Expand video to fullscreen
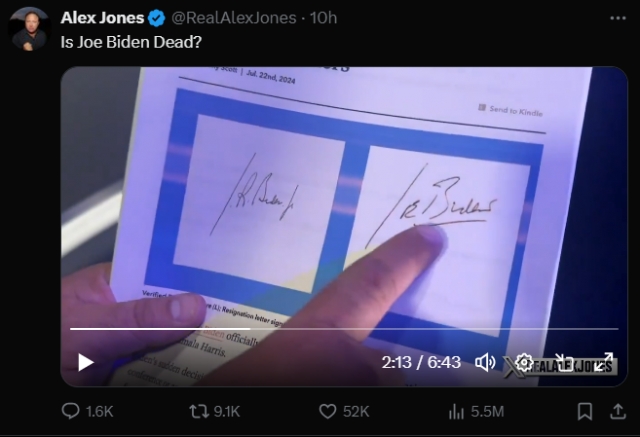Viewport: 640px width, 437px height. [604, 362]
